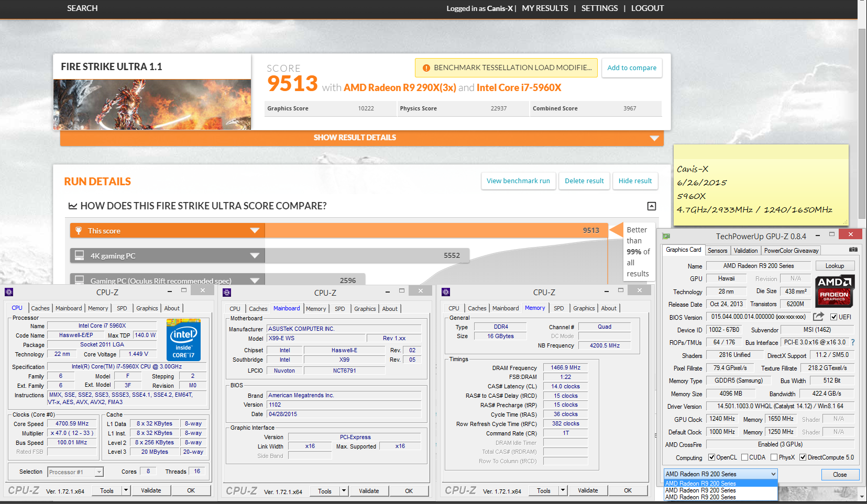
Task: Open the 4K gaming PC dropdown chevron
Action: point(255,255)
